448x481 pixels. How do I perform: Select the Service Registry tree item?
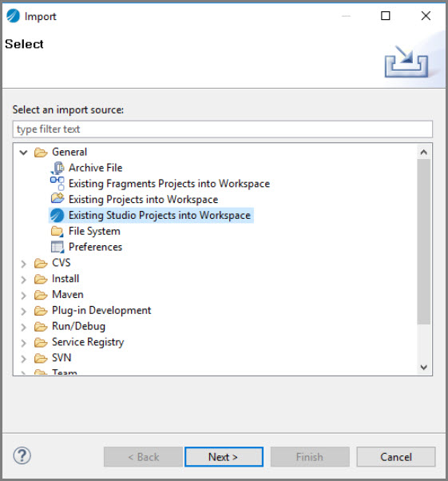pyautogui.click(x=88, y=342)
